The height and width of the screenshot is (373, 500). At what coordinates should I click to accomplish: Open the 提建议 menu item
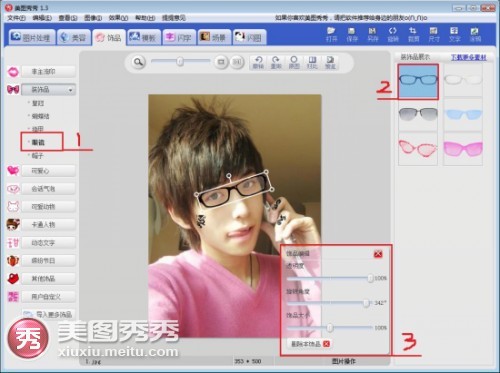[x=173, y=18]
